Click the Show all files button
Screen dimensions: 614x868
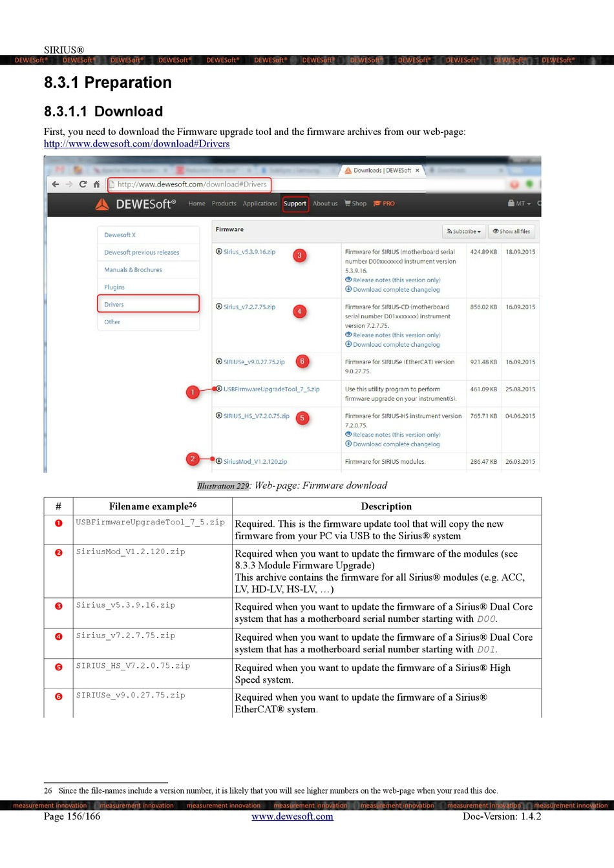click(x=511, y=231)
